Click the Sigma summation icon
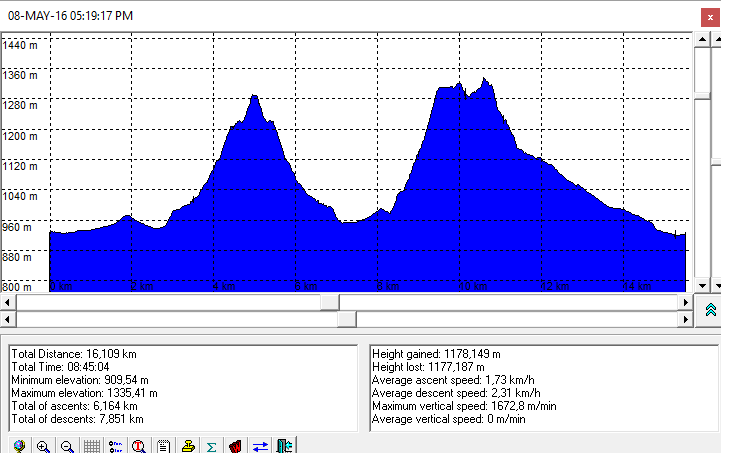Image resolution: width=732 pixels, height=456 pixels. [x=211, y=446]
